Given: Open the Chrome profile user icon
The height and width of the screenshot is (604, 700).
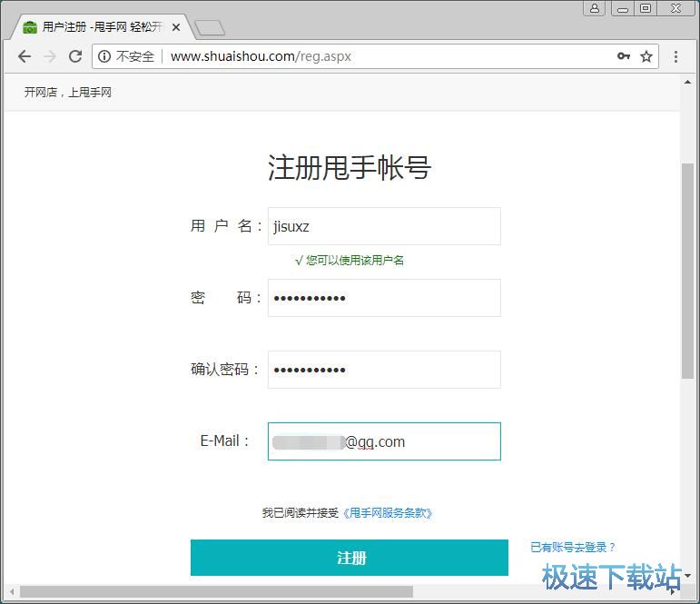Looking at the screenshot, I should 594,8.
